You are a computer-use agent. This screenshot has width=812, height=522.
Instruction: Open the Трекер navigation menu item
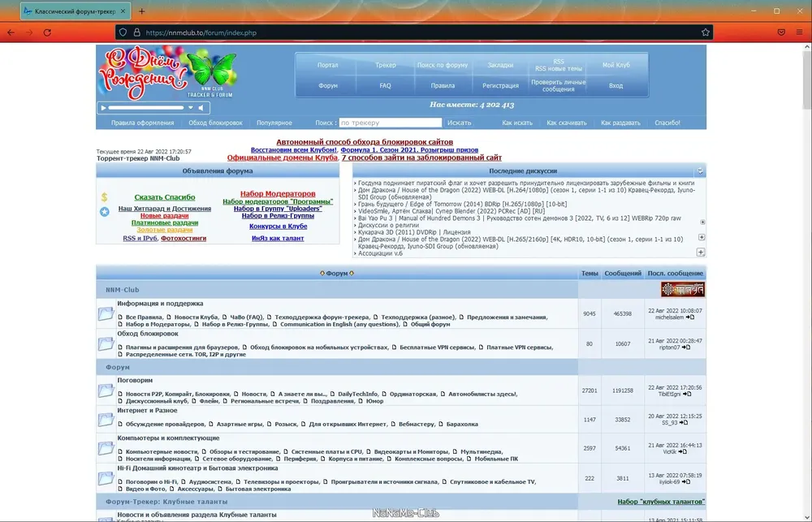(x=385, y=65)
